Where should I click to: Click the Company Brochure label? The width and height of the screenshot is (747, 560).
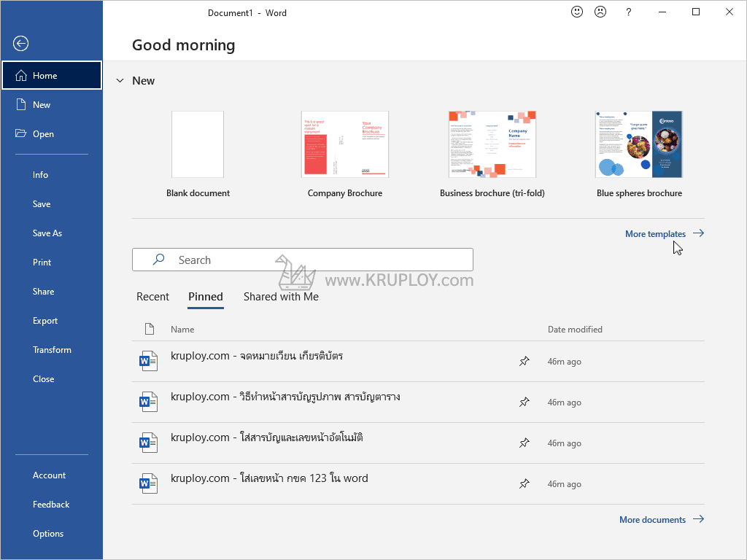(345, 192)
